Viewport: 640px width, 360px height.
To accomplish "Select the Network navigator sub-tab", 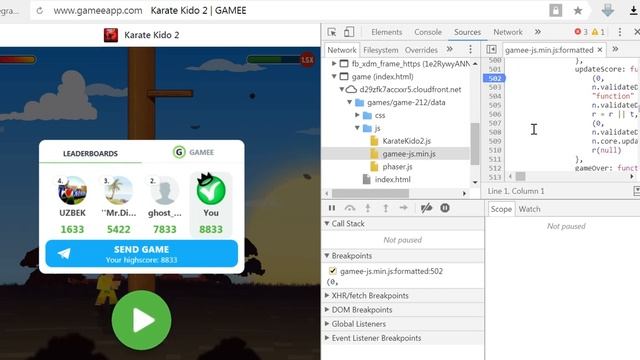I will [x=342, y=50].
